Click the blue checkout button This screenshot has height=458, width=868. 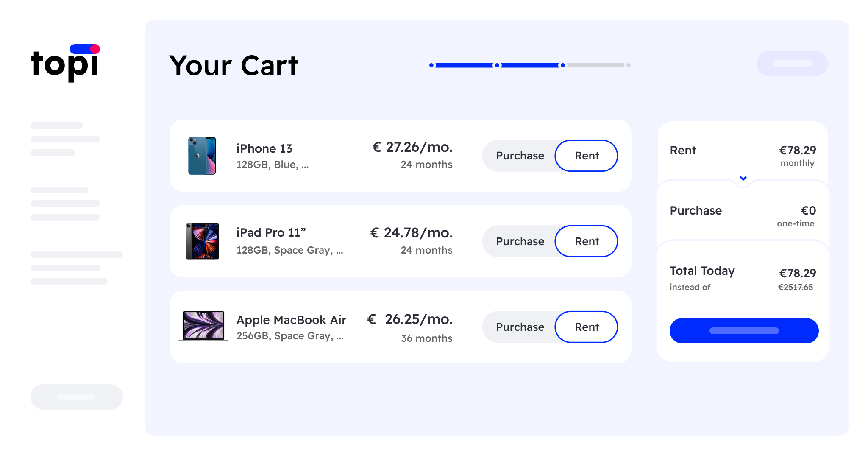point(744,331)
